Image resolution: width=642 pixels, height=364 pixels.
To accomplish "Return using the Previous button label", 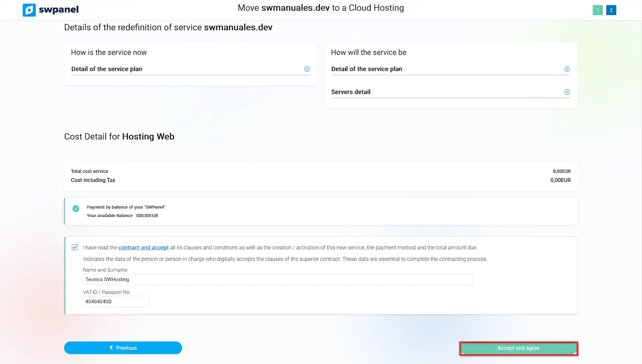I will 126,348.
